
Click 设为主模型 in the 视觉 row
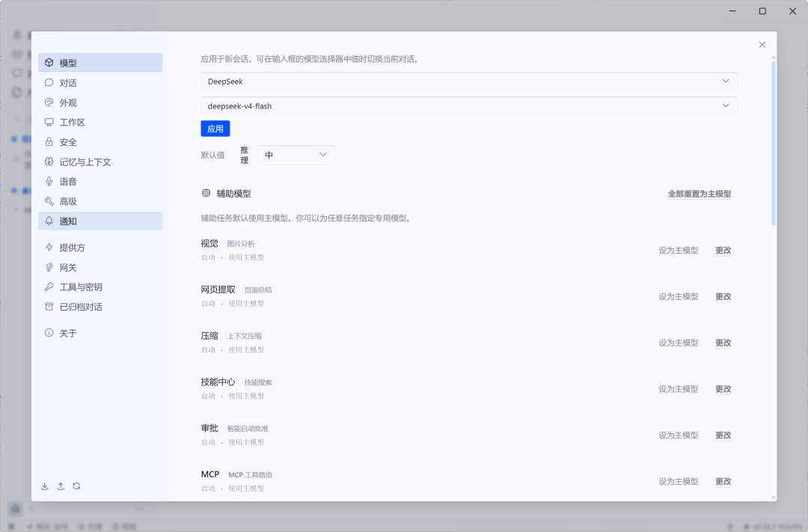click(678, 250)
